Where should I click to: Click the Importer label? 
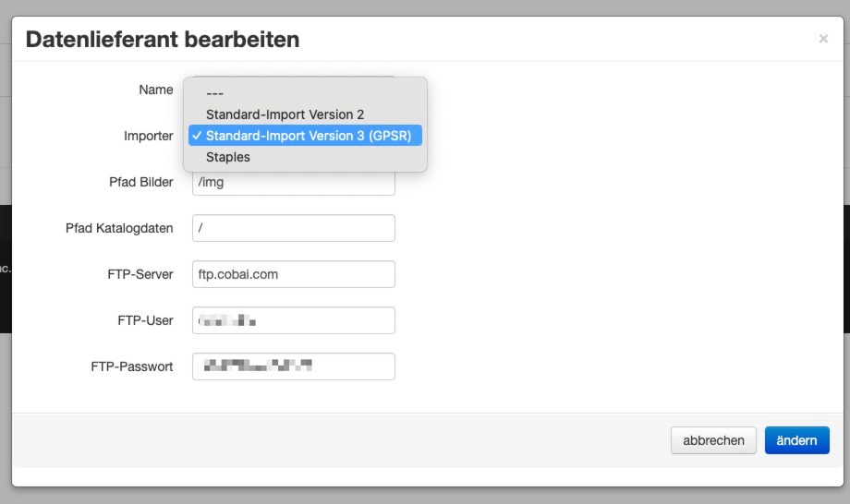tap(148, 136)
